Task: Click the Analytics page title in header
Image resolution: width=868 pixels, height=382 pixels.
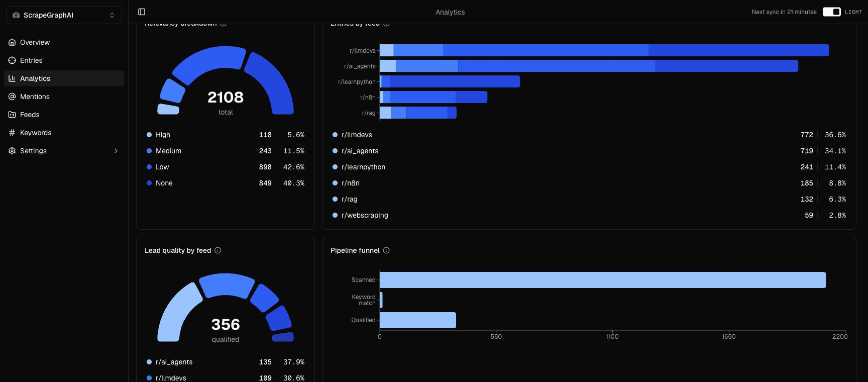Action: point(450,12)
